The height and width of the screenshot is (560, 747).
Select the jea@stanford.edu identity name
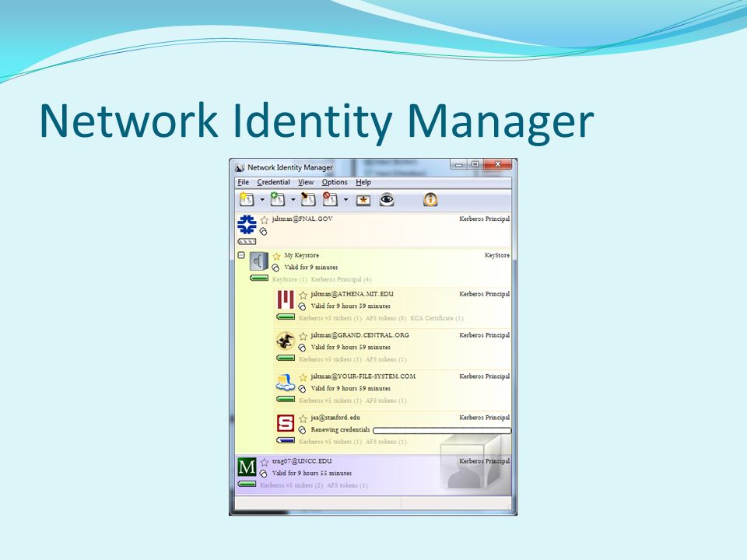point(335,418)
